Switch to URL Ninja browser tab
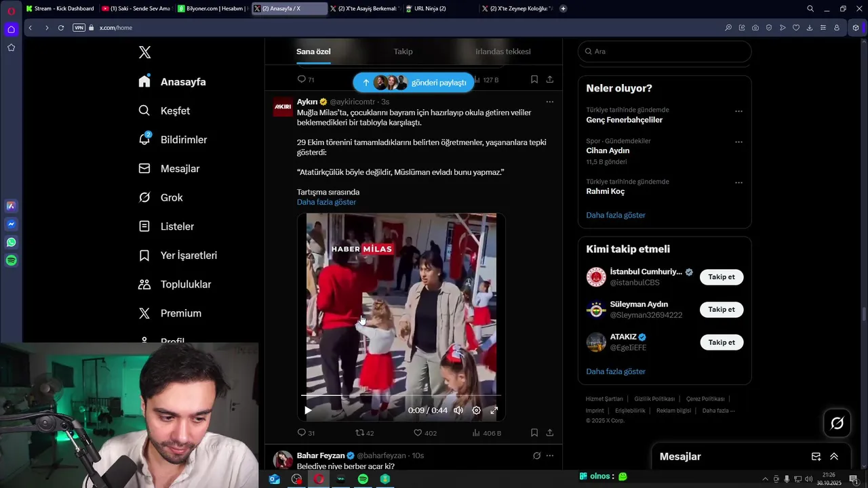This screenshot has width=868, height=488. coord(439,9)
